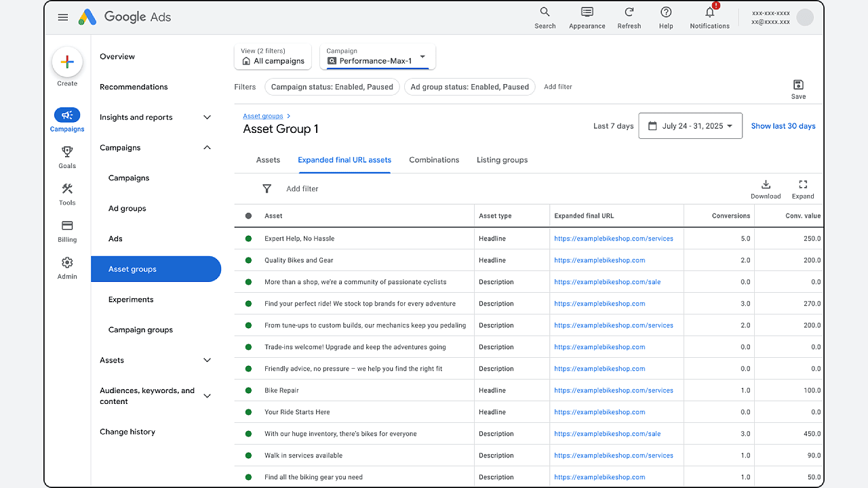Click the Search magnifier icon
This screenshot has width=868, height=488.
[x=545, y=12]
